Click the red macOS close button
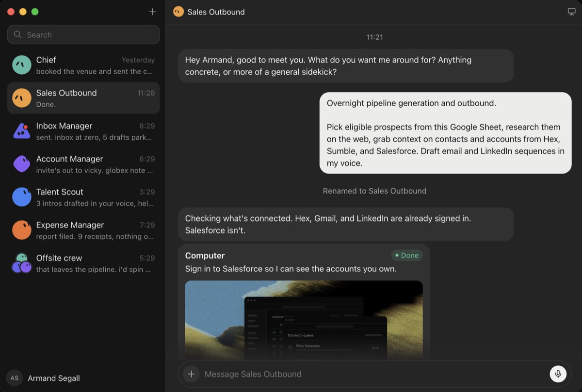 coord(11,12)
